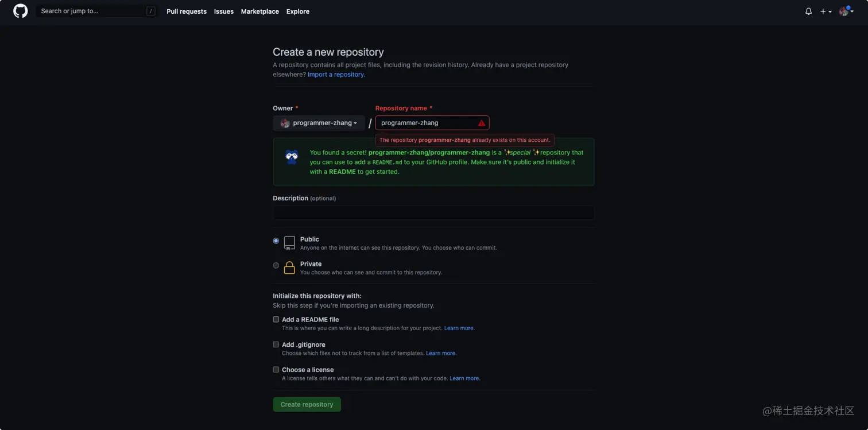Open Learn more link for README file

pyautogui.click(x=459, y=328)
